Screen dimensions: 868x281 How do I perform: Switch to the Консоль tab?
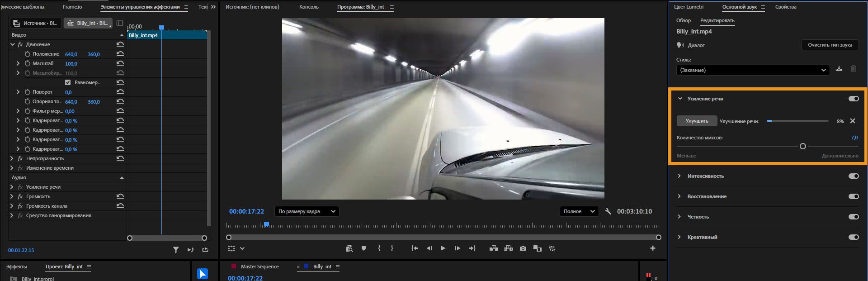click(309, 7)
